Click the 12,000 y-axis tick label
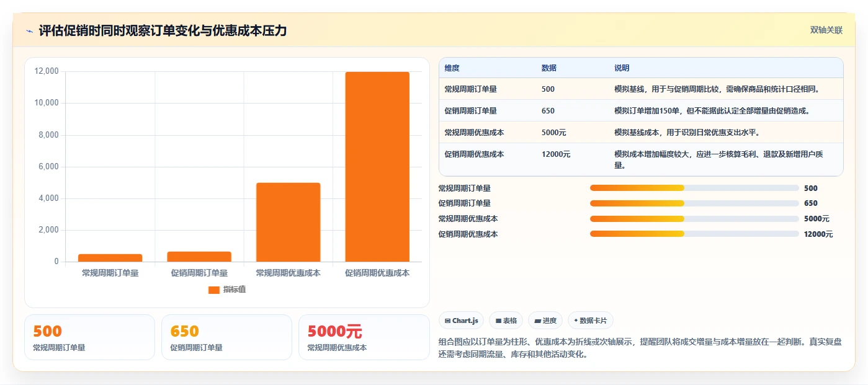This screenshot has height=385, width=868. point(47,71)
